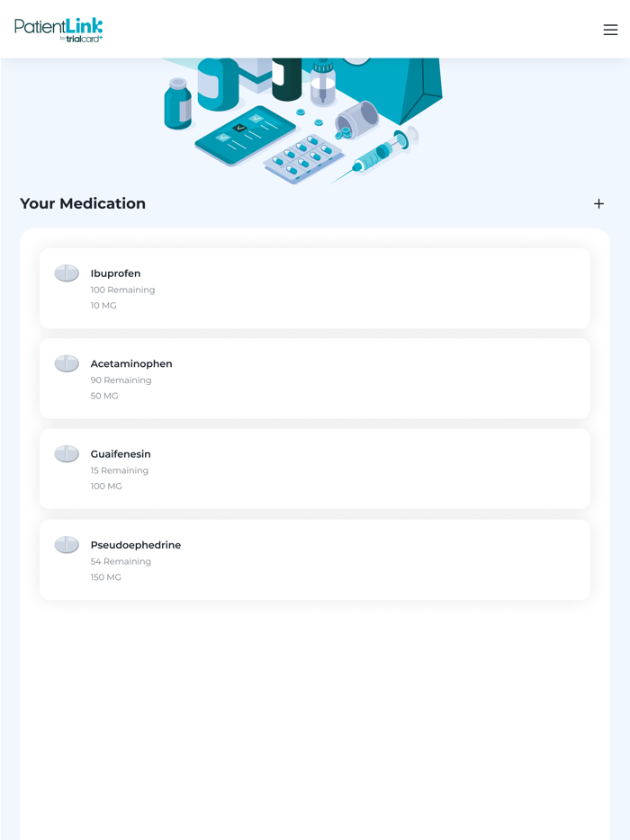Click the pill icon next to Guaifenesin
The image size is (630, 840).
(x=67, y=453)
